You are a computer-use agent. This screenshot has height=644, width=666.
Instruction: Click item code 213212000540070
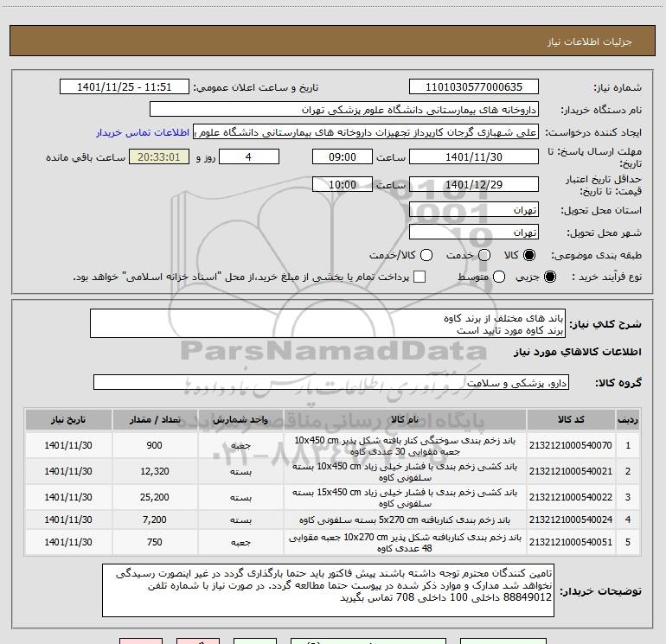click(x=571, y=445)
